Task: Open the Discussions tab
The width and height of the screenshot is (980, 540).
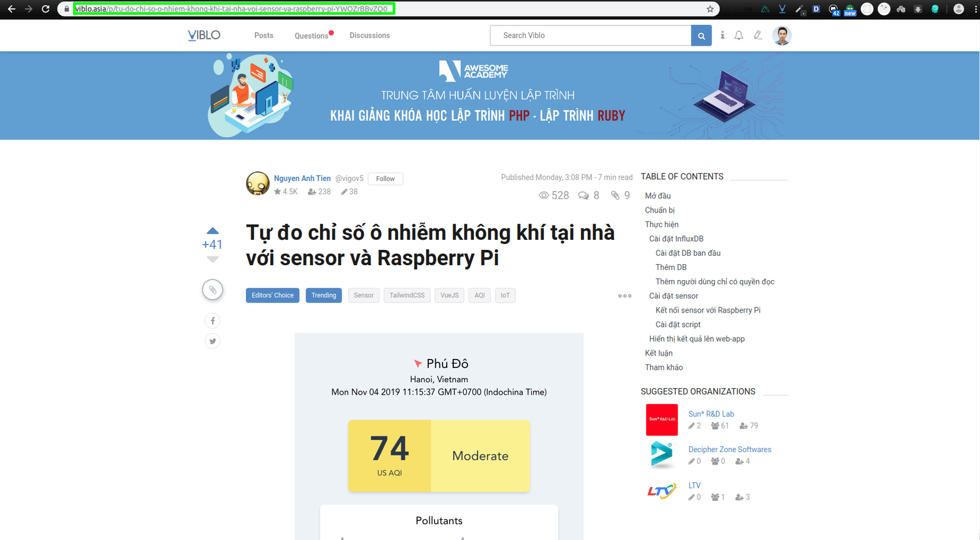Action: 369,36
